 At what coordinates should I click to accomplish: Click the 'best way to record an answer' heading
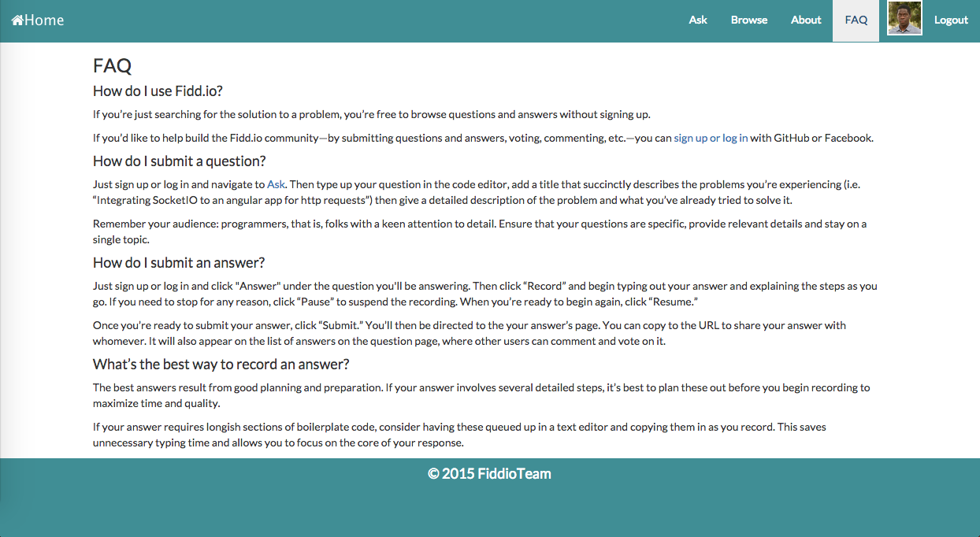(x=221, y=364)
